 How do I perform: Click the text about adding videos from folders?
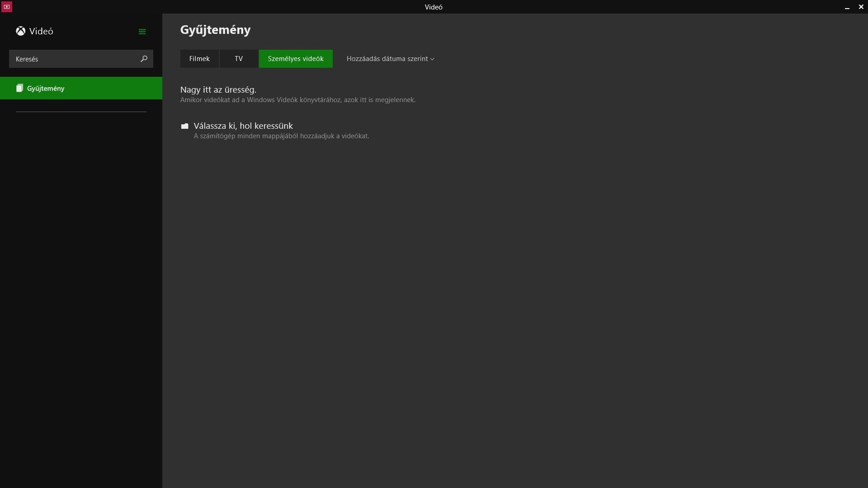pyautogui.click(x=281, y=136)
